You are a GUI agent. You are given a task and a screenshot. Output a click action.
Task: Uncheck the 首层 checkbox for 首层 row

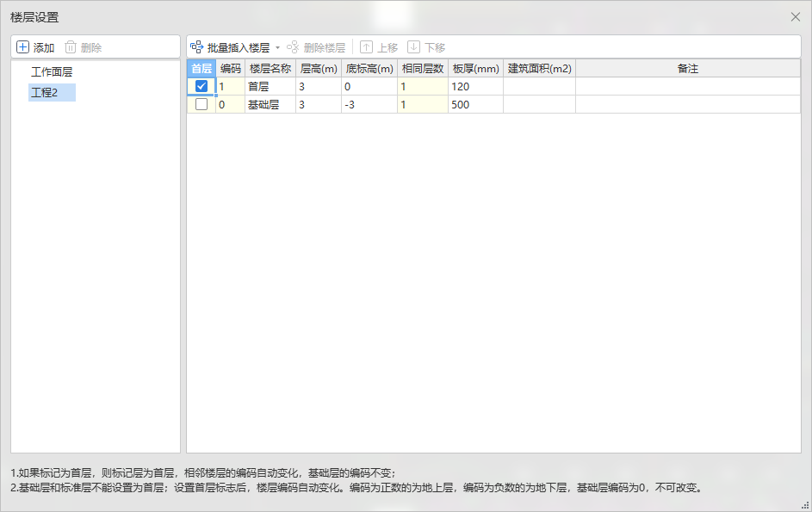click(x=201, y=86)
